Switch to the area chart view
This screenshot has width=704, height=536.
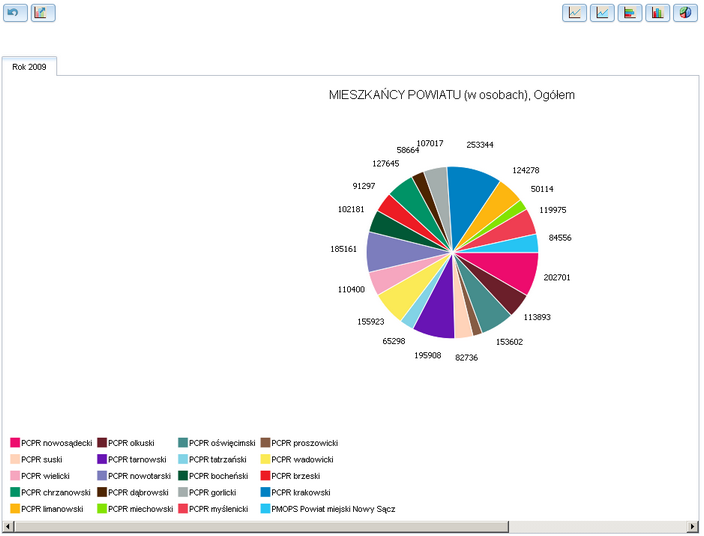tap(602, 13)
